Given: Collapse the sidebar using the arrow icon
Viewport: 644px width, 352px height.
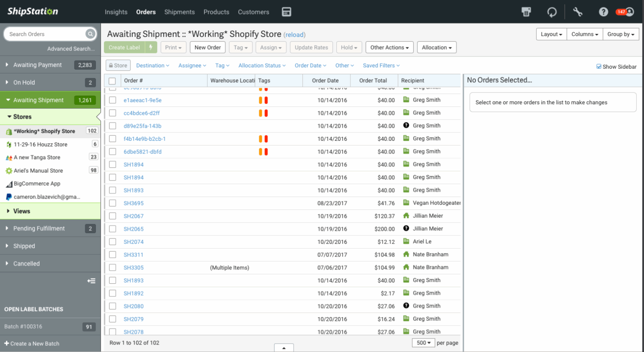Looking at the screenshot, I should pos(91,281).
